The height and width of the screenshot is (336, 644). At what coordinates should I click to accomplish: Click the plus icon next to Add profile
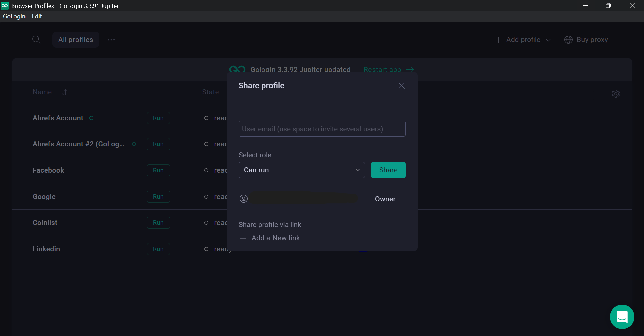click(x=498, y=40)
